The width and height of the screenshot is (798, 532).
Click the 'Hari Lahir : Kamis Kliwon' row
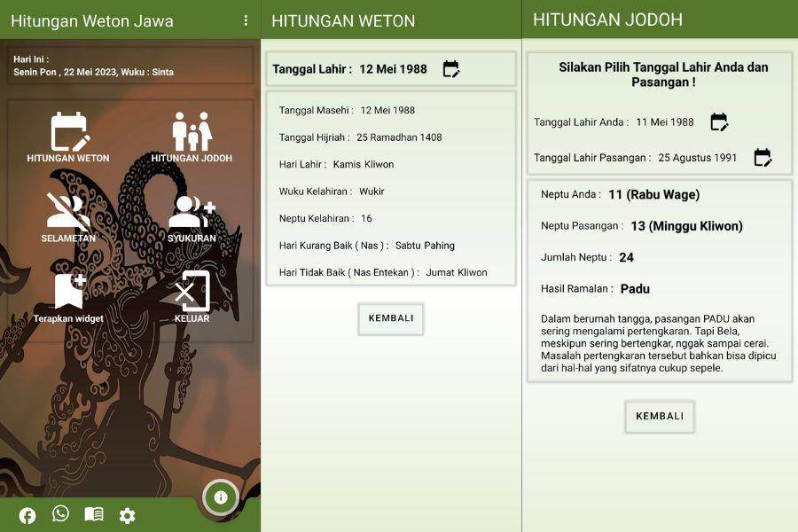(x=336, y=164)
